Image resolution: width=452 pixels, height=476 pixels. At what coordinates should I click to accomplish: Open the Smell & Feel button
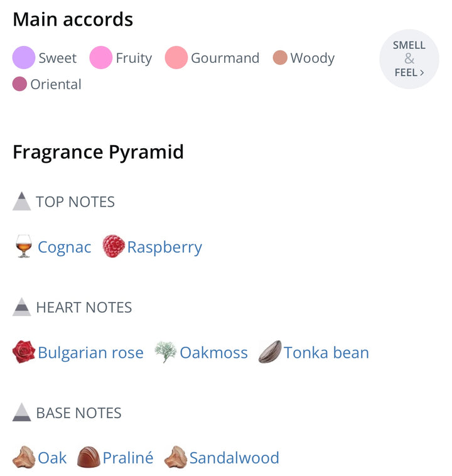pyautogui.click(x=409, y=59)
